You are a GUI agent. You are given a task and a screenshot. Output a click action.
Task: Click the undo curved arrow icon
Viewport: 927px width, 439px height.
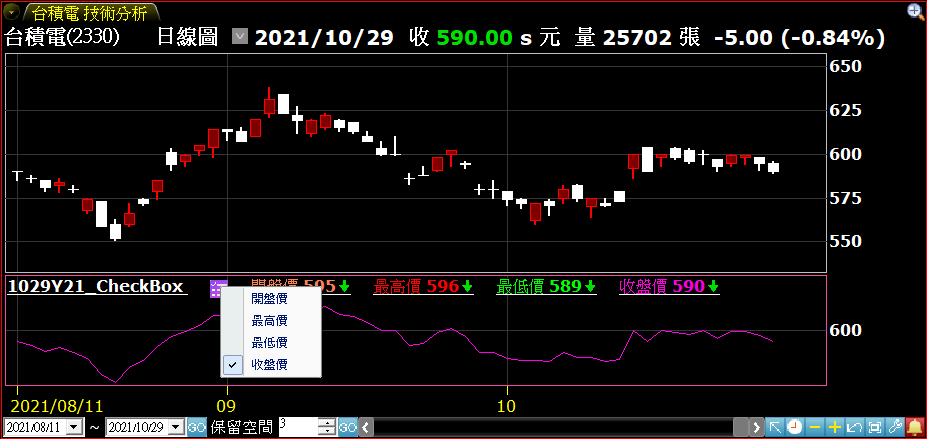point(855,427)
